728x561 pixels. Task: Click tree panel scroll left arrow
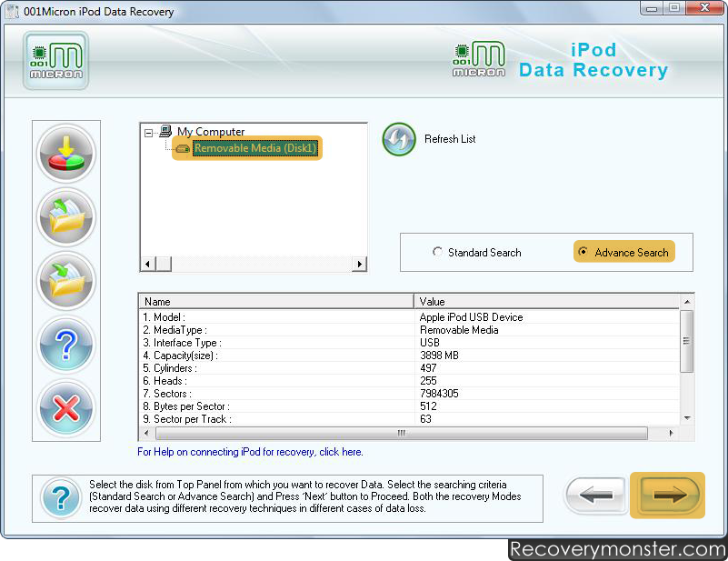(x=147, y=264)
